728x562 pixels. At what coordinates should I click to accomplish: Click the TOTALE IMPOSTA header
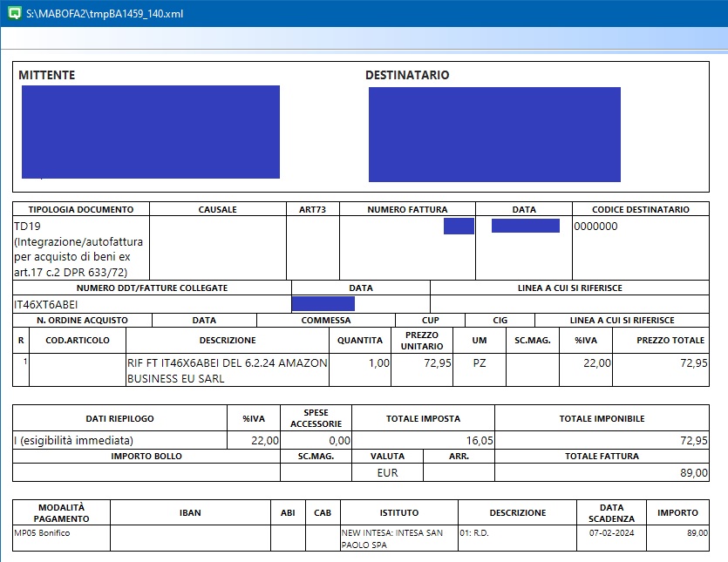tap(423, 418)
